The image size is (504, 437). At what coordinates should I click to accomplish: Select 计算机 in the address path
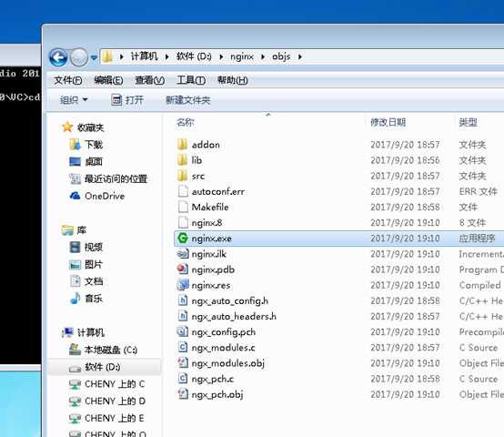point(145,56)
